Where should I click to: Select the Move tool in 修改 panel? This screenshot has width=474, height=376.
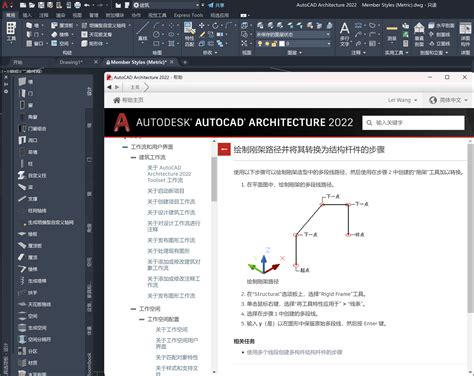[202, 25]
